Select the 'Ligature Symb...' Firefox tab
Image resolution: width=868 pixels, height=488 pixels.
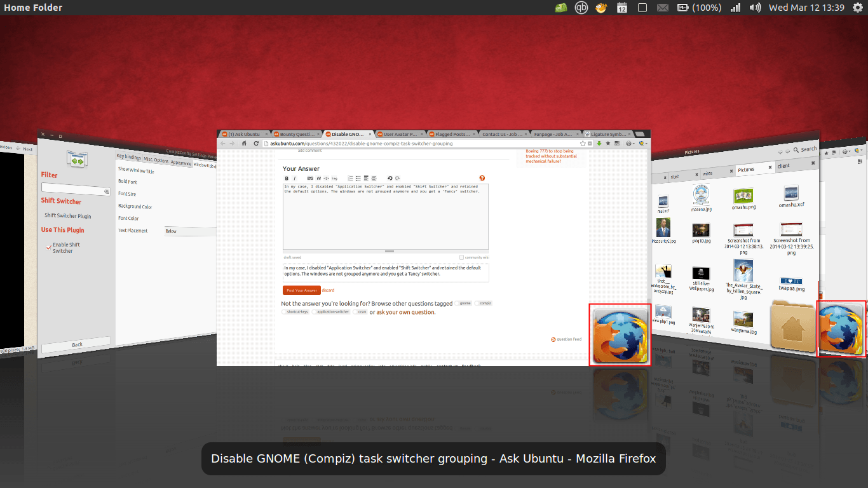[607, 134]
